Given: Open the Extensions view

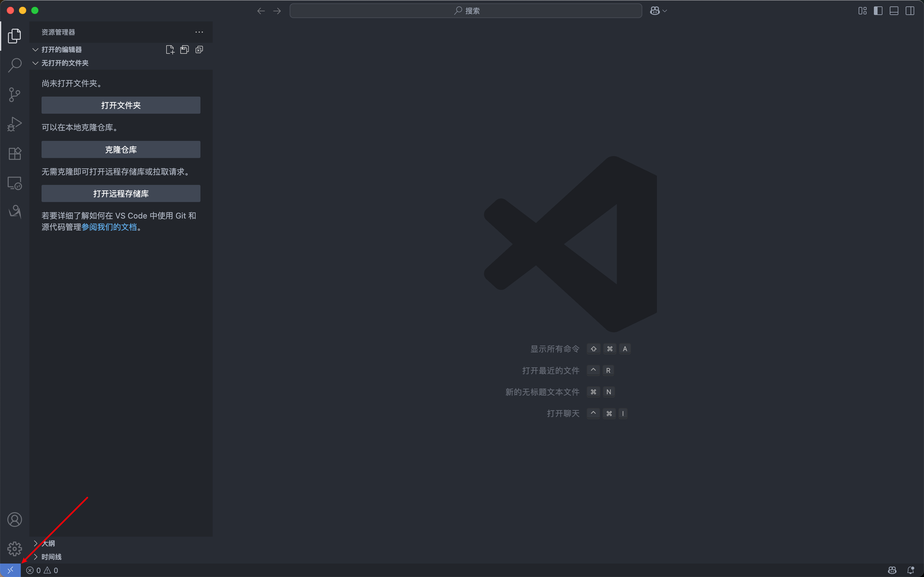Looking at the screenshot, I should pos(14,153).
